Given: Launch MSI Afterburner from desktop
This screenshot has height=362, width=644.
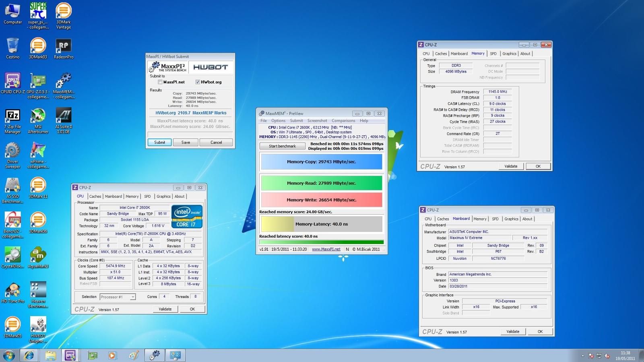Looking at the screenshot, I should point(38,121).
